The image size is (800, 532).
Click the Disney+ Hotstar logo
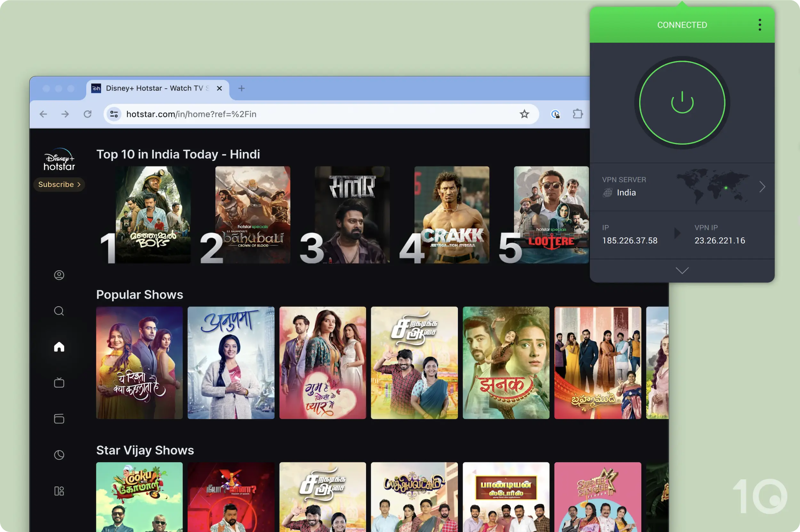click(59, 160)
